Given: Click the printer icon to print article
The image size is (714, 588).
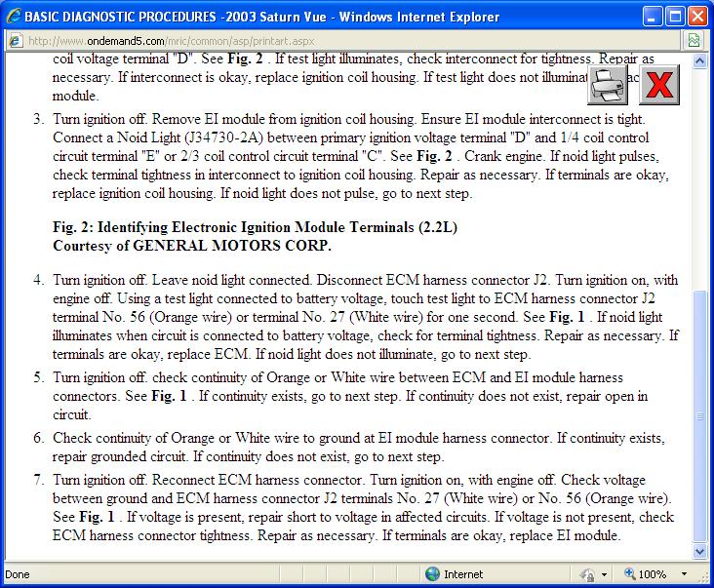Looking at the screenshot, I should [608, 85].
